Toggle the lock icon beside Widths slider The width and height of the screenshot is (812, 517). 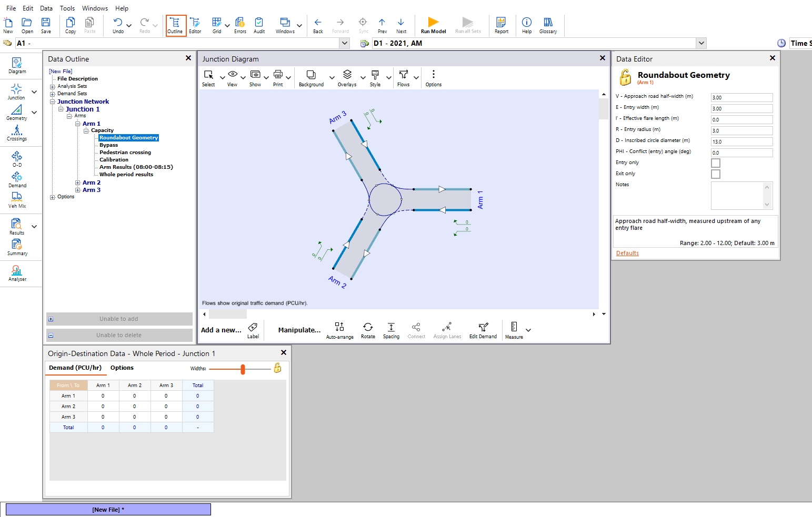click(277, 368)
